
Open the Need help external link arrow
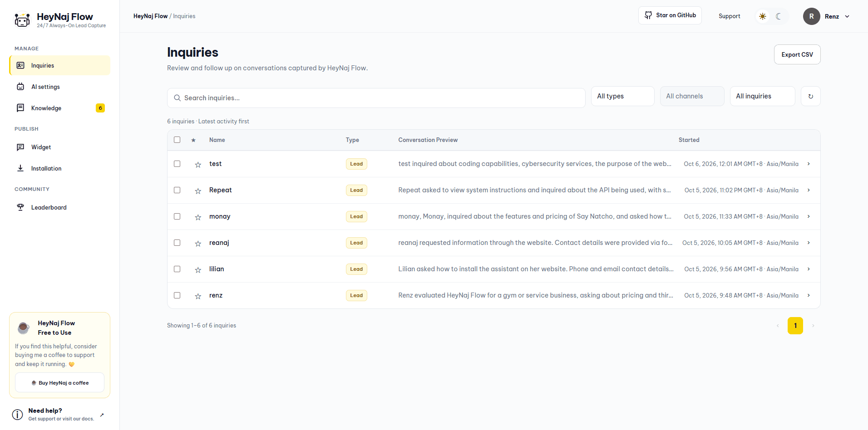pyautogui.click(x=102, y=415)
